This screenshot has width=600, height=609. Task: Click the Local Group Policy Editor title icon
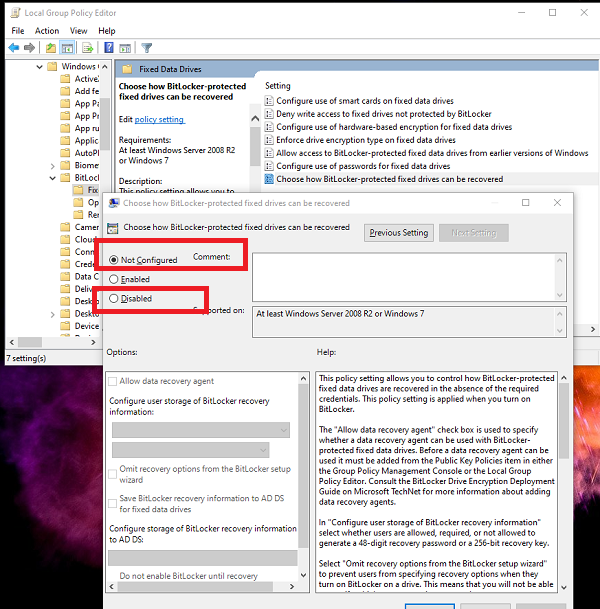[16, 13]
